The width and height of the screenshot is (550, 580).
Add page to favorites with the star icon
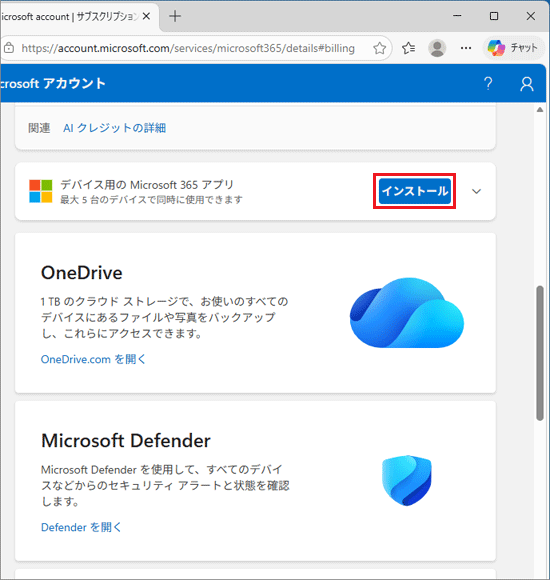tap(379, 48)
